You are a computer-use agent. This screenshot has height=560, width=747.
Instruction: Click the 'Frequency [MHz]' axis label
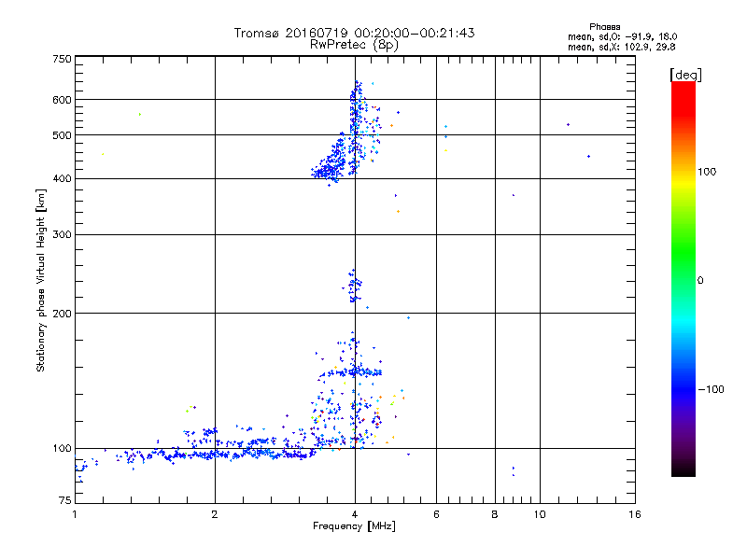pos(354,526)
